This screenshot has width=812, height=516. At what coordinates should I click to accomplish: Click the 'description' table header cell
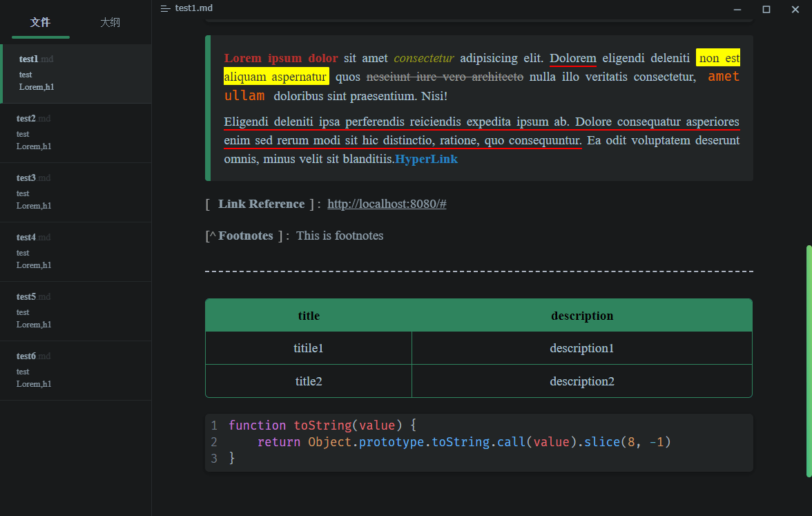[582, 316]
